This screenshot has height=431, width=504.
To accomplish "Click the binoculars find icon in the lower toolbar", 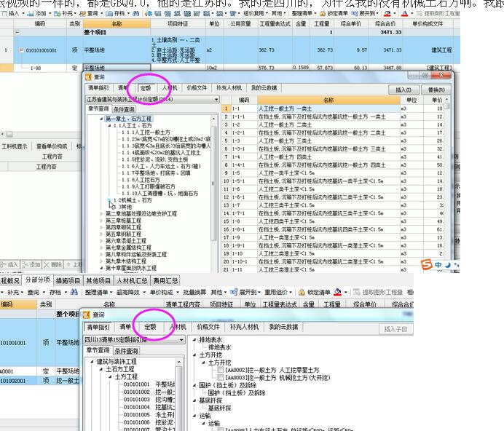I will 74,292.
